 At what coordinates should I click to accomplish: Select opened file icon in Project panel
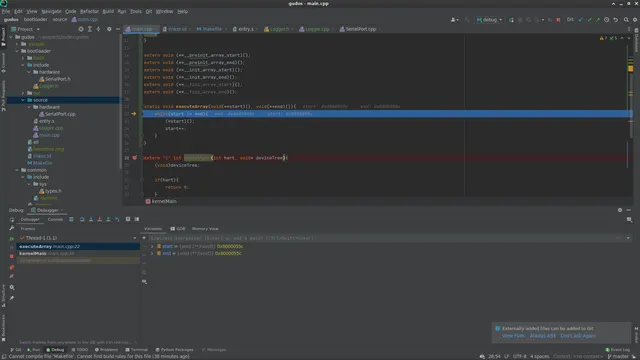click(x=81, y=29)
